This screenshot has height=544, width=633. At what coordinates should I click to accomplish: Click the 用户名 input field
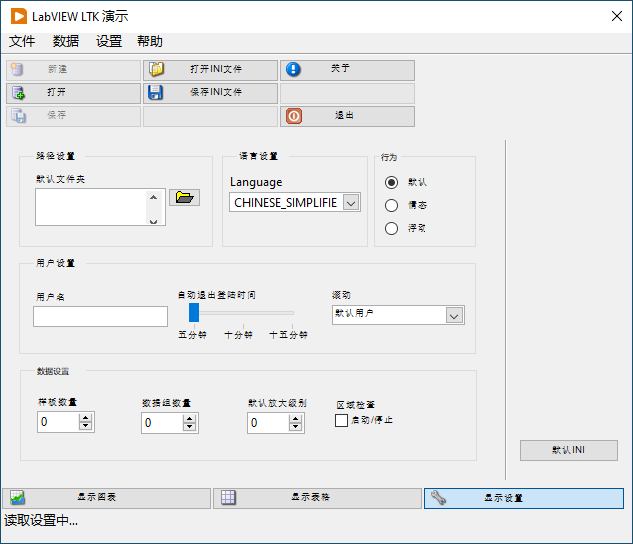(101, 316)
